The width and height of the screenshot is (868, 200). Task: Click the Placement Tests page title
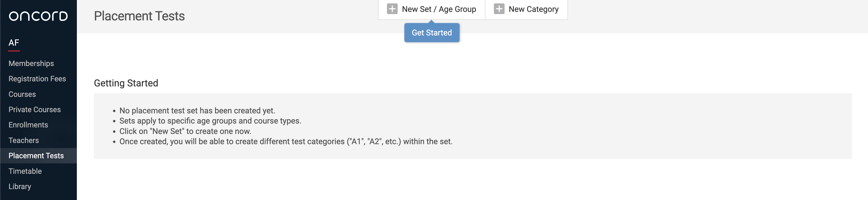tap(139, 16)
